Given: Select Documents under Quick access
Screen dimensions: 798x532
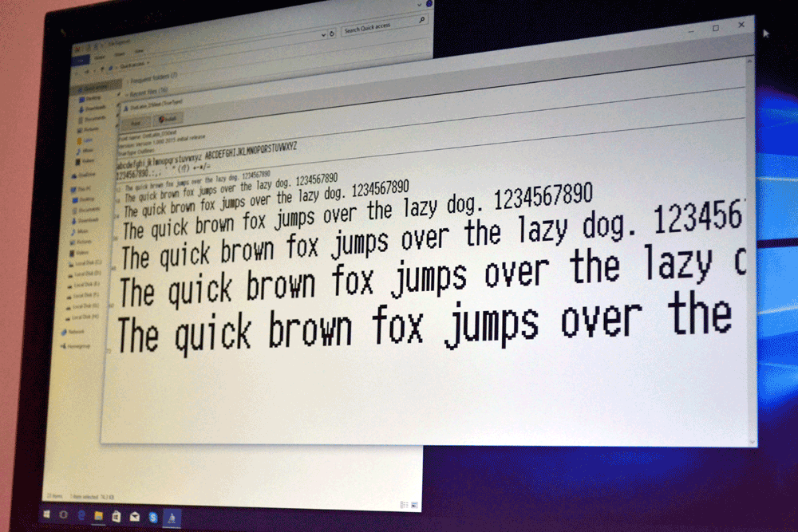Looking at the screenshot, I should (92, 119).
